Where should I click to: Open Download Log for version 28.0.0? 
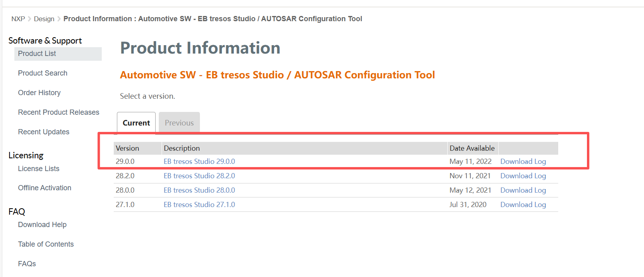point(523,190)
